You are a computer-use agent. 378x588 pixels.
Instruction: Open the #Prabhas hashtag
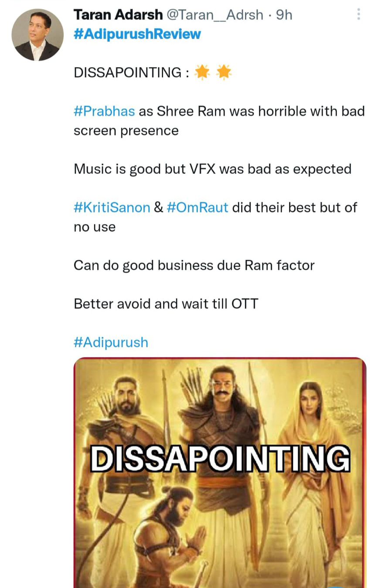coord(104,111)
